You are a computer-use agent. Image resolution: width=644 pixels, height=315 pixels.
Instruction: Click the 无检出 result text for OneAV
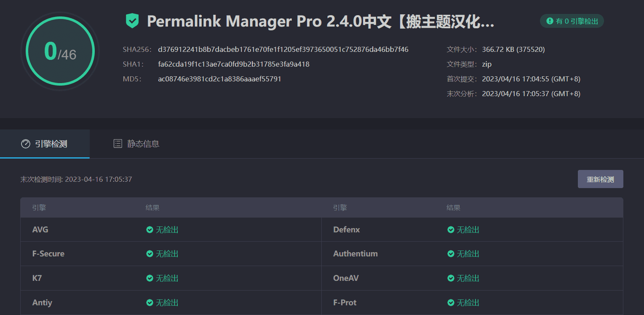tap(468, 278)
